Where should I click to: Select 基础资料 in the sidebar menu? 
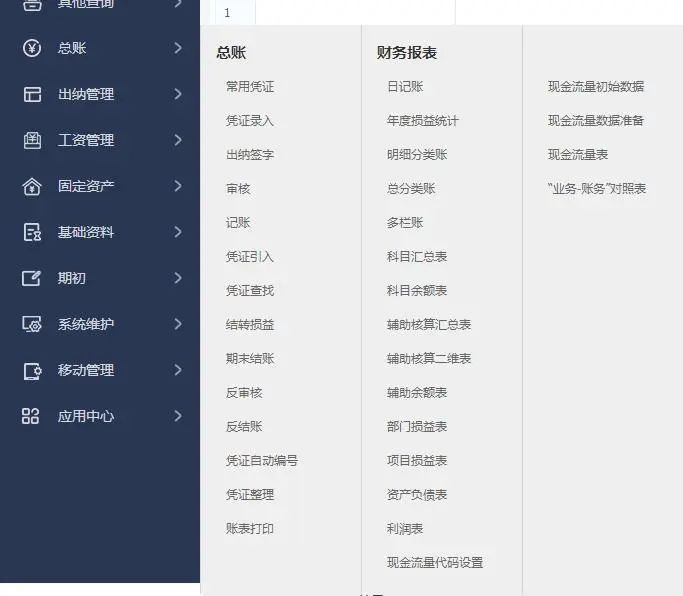pyautogui.click(x=86, y=232)
